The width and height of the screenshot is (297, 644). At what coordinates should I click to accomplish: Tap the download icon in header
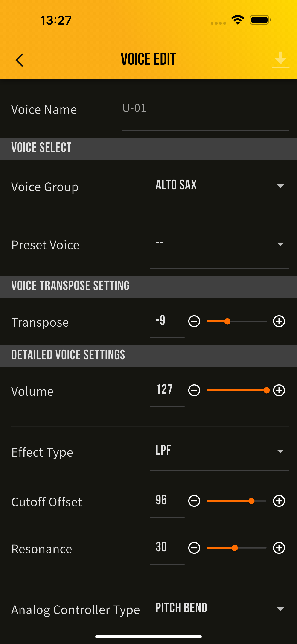(280, 60)
